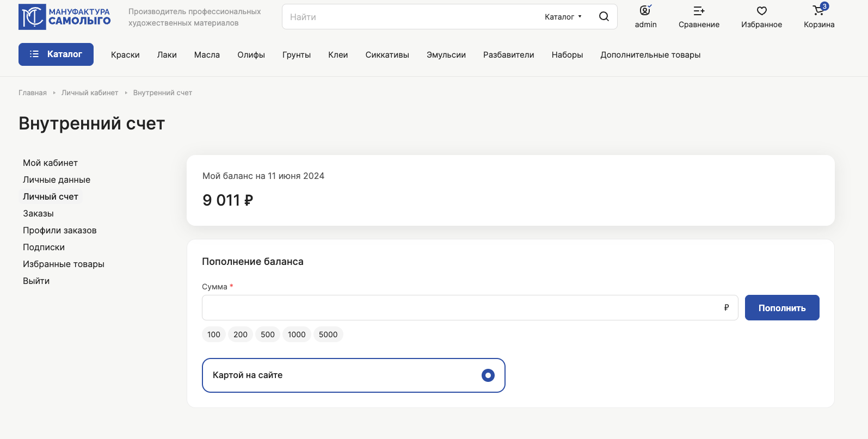Image resolution: width=868 pixels, height=439 pixels.
Task: Open the admin user account icon
Action: (x=645, y=10)
